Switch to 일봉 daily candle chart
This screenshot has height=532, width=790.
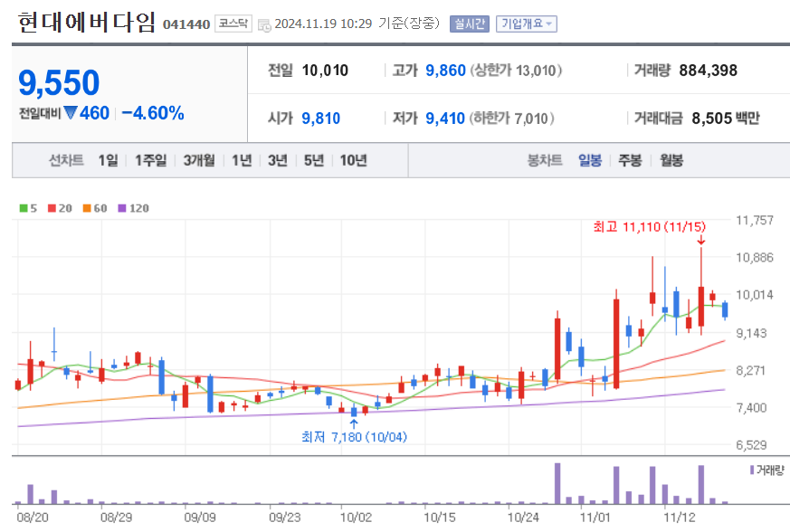coord(590,161)
